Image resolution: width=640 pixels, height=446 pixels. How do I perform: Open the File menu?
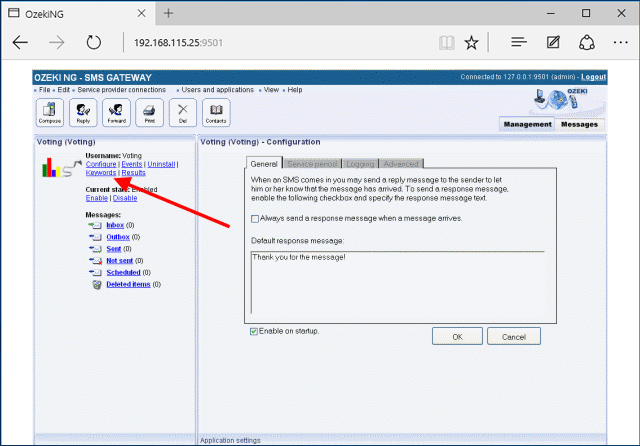pos(44,90)
